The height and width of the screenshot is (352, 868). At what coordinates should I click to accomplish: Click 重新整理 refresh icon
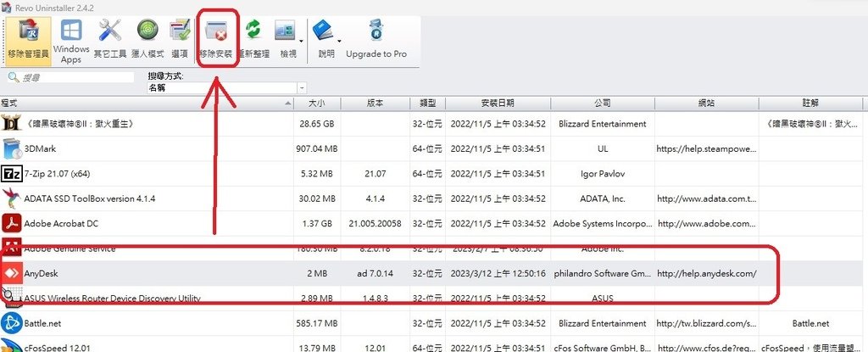point(253,40)
